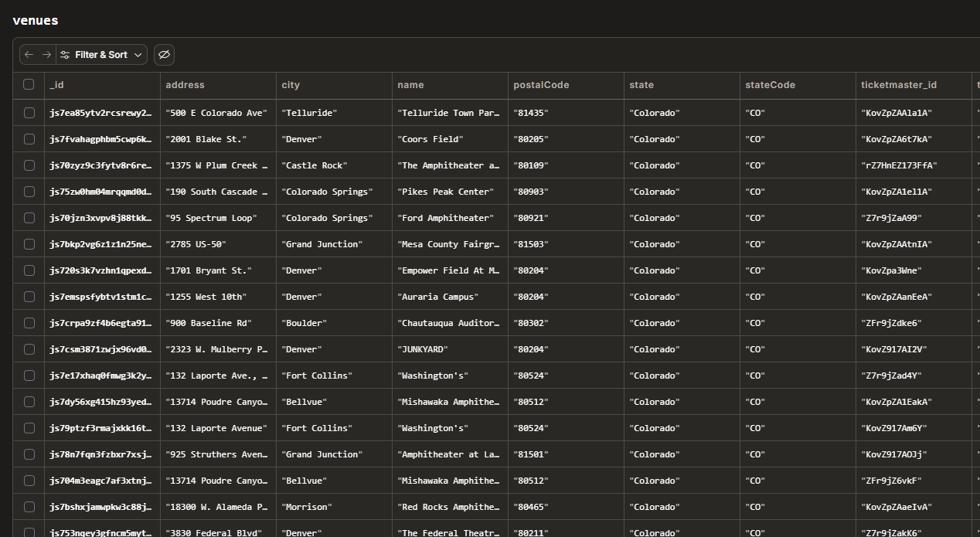980x537 pixels.
Task: Click postal code "80205" cell
Action: click(x=566, y=139)
